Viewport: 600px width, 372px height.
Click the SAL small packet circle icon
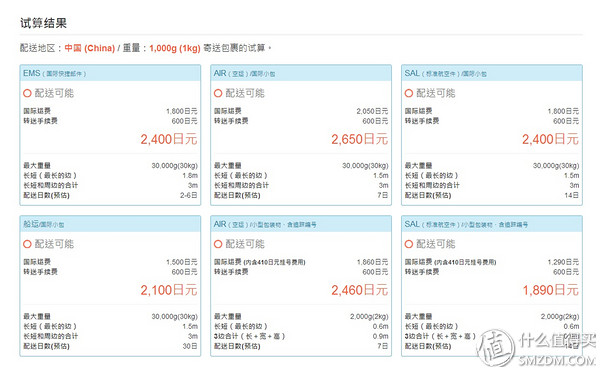(x=409, y=244)
